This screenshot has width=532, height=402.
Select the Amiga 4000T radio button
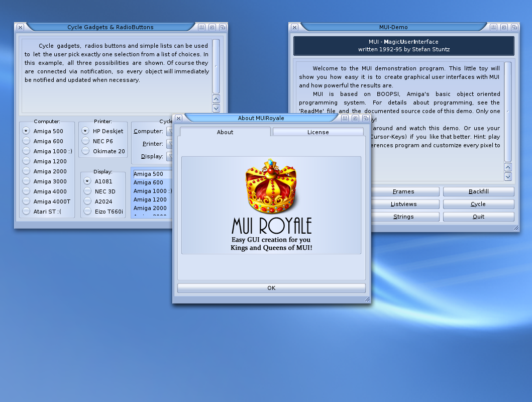coord(26,201)
